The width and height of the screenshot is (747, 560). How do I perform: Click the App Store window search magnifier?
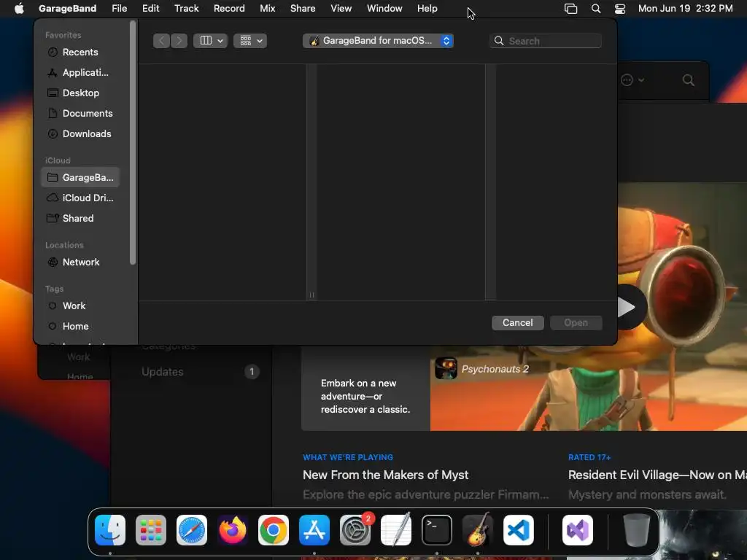689,80
